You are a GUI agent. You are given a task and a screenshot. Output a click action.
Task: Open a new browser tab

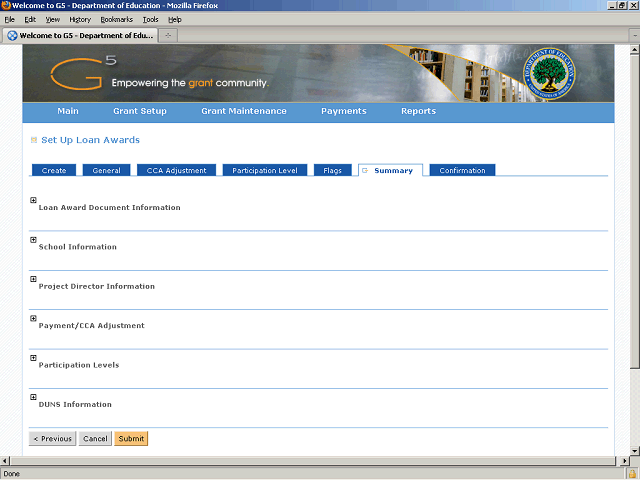click(168, 36)
